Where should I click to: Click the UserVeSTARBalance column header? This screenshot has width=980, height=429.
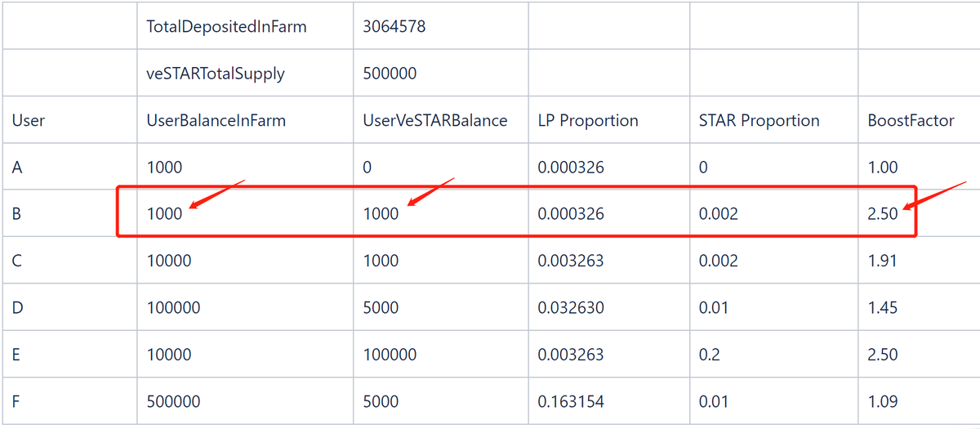point(435,120)
